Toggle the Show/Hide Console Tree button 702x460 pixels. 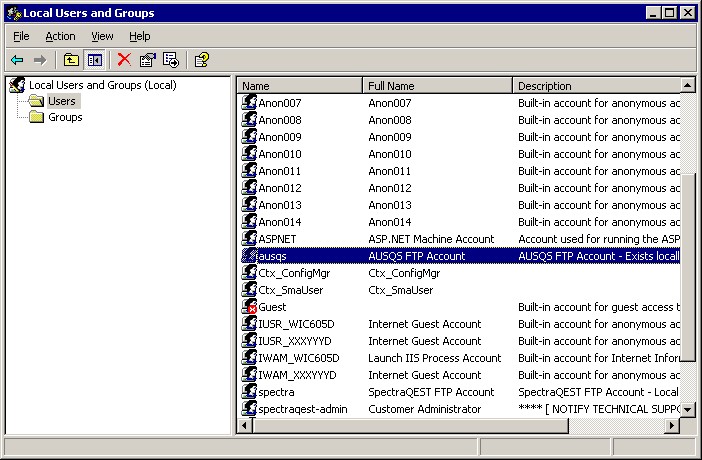[x=94, y=60]
